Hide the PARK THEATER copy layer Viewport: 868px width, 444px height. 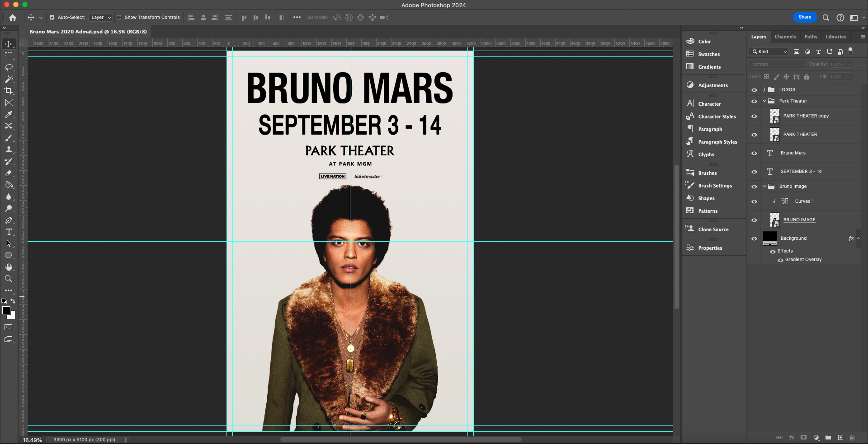pos(754,116)
